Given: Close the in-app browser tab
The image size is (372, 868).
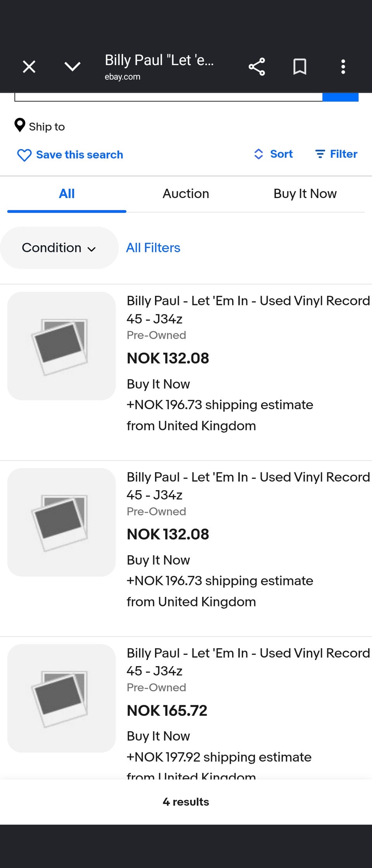Looking at the screenshot, I should pos(29,67).
